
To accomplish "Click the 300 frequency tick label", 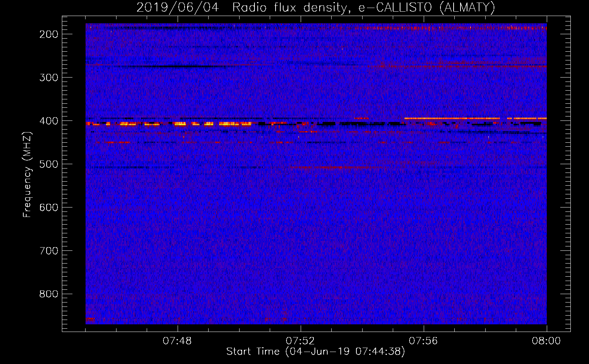I will pos(49,78).
